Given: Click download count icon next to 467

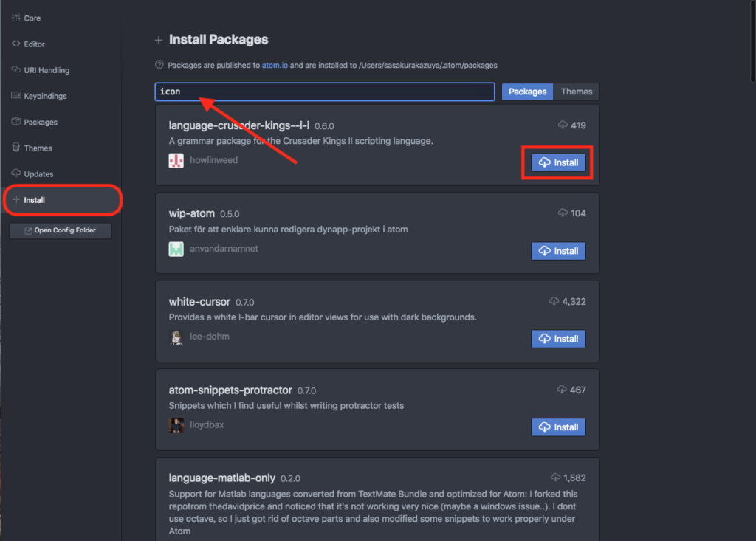Looking at the screenshot, I should click(x=562, y=389).
